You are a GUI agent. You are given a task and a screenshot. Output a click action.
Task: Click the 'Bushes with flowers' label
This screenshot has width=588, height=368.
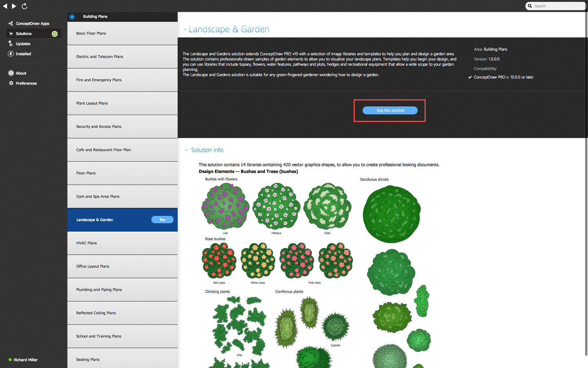tap(221, 179)
